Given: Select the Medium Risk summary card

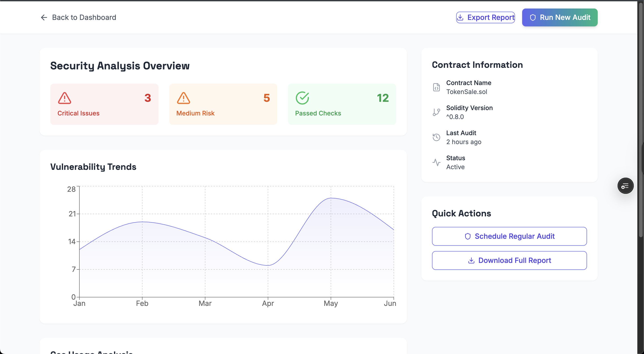Looking at the screenshot, I should tap(223, 104).
